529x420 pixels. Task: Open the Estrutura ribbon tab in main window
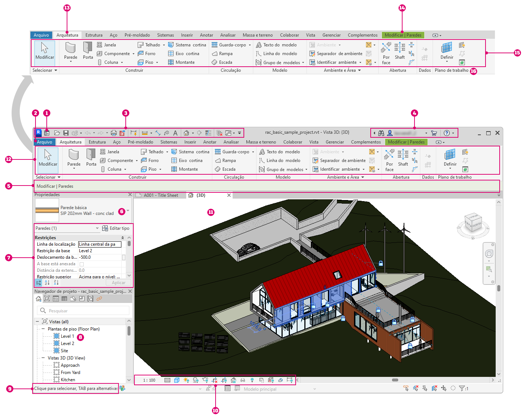[97, 142]
